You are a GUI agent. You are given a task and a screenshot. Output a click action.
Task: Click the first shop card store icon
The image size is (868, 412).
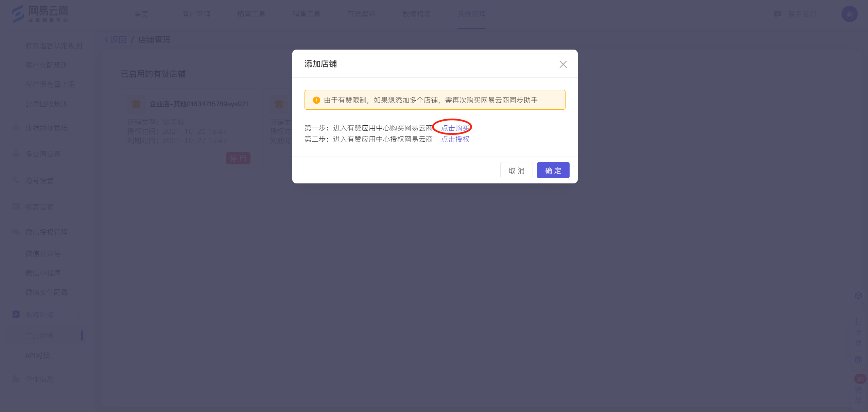(136, 104)
